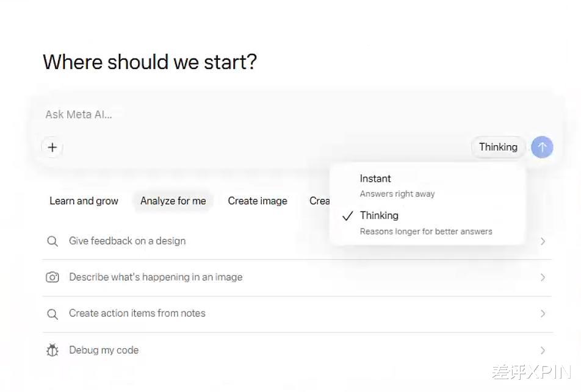
Task: Switch to the Learn and grow tab
Action: click(84, 201)
